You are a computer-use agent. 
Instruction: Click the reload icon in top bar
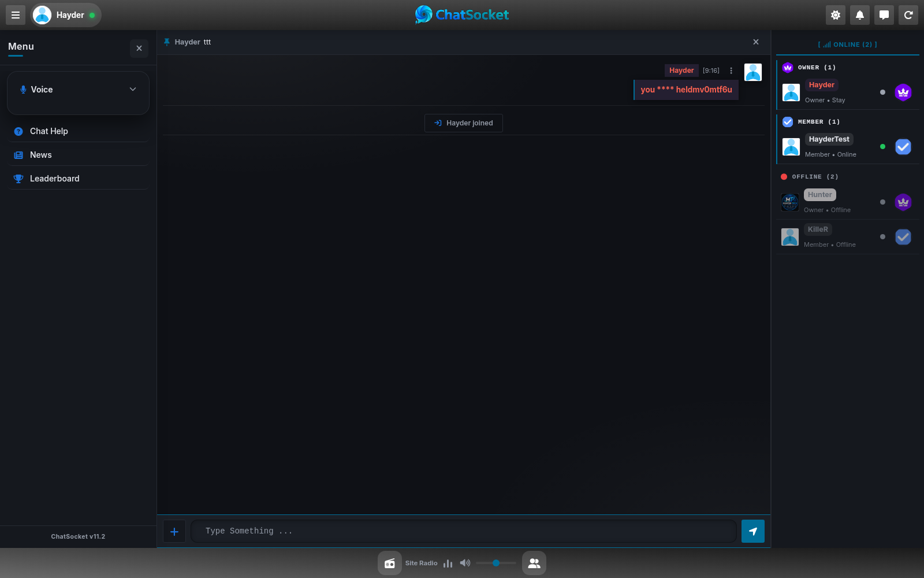[x=908, y=15]
